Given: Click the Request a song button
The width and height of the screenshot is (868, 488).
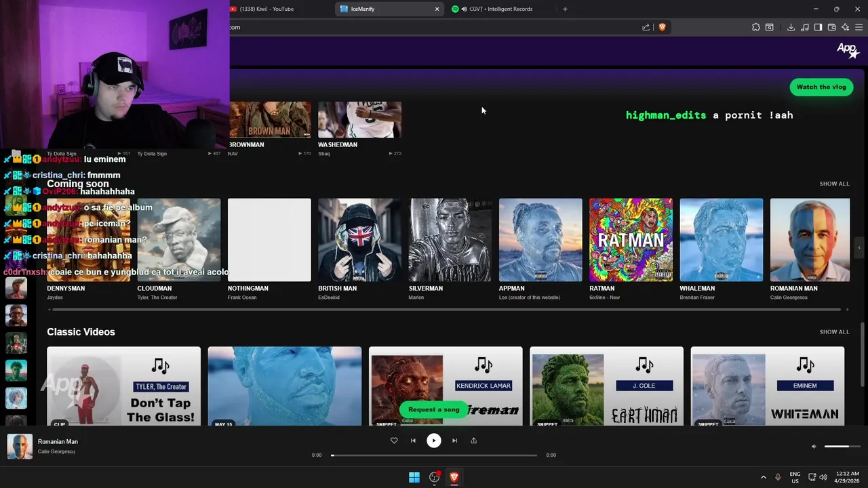Looking at the screenshot, I should tap(434, 409).
